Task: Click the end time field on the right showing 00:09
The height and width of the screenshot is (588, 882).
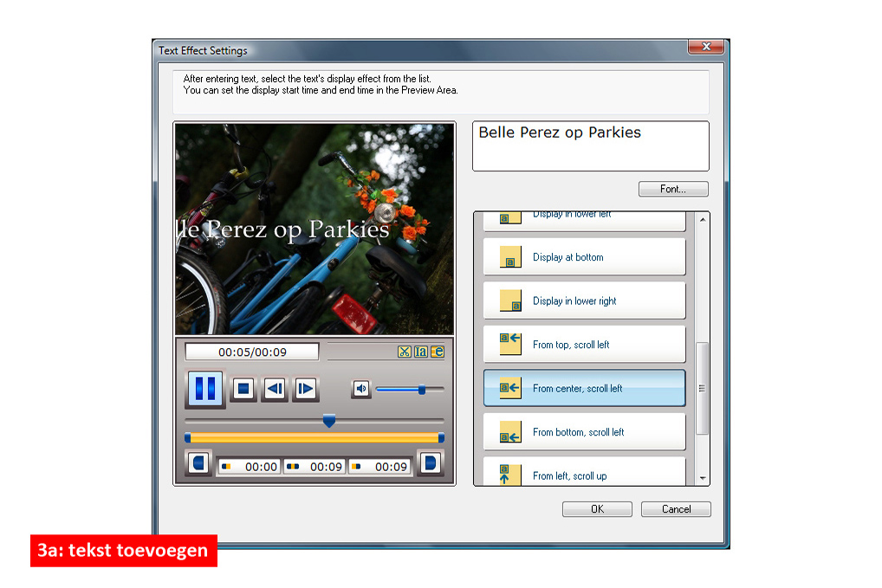Action: pos(379,467)
